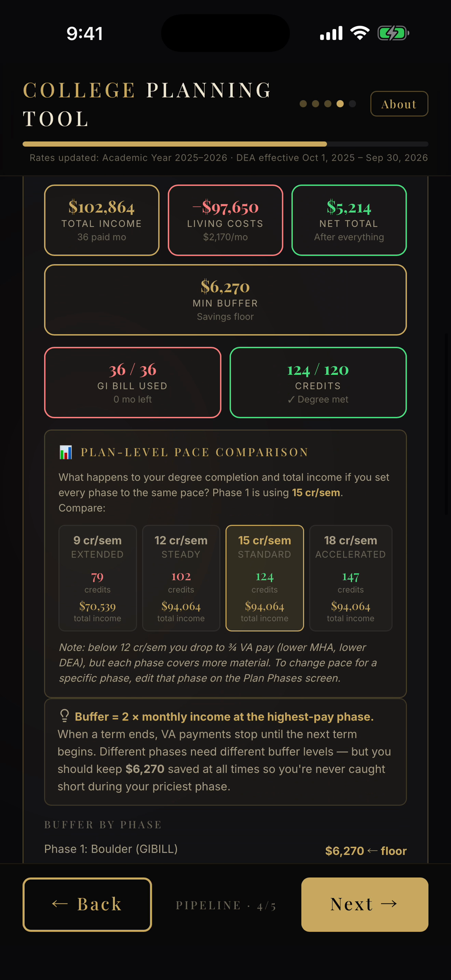Tap the cellular signal bars icon

[331, 33]
